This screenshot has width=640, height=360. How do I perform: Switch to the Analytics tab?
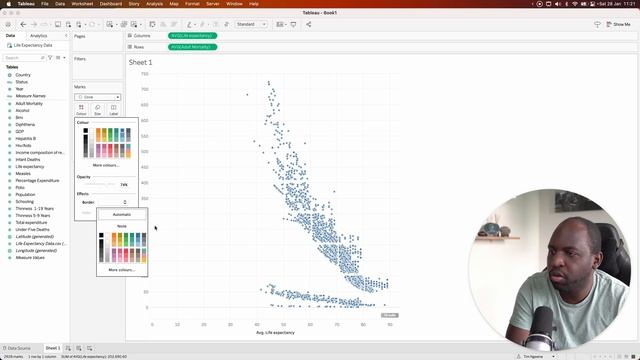[x=39, y=36]
